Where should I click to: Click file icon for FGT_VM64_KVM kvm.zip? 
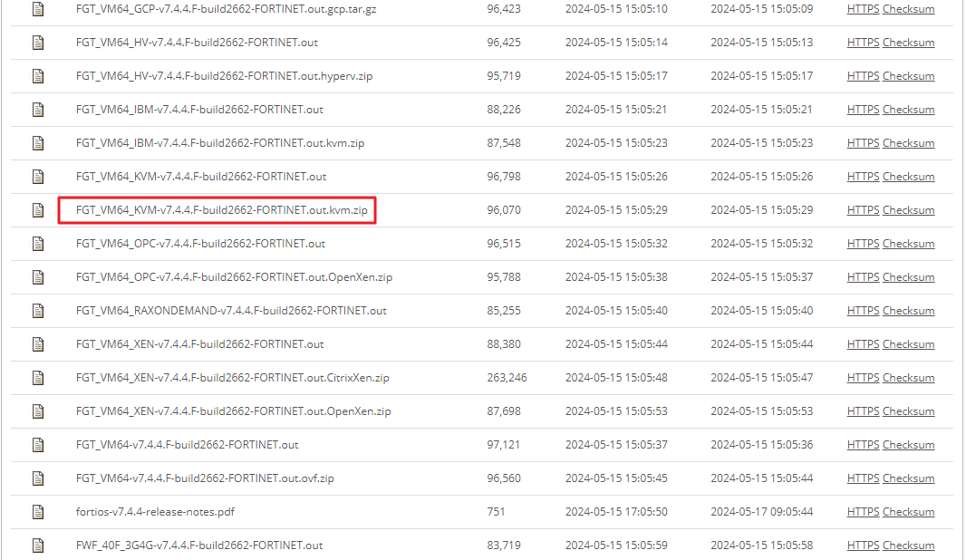coord(38,210)
